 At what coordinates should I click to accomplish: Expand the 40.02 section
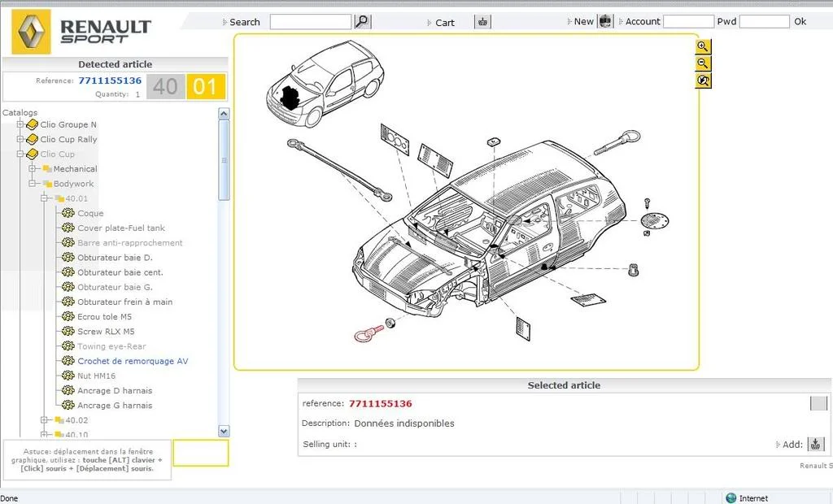pos(44,420)
